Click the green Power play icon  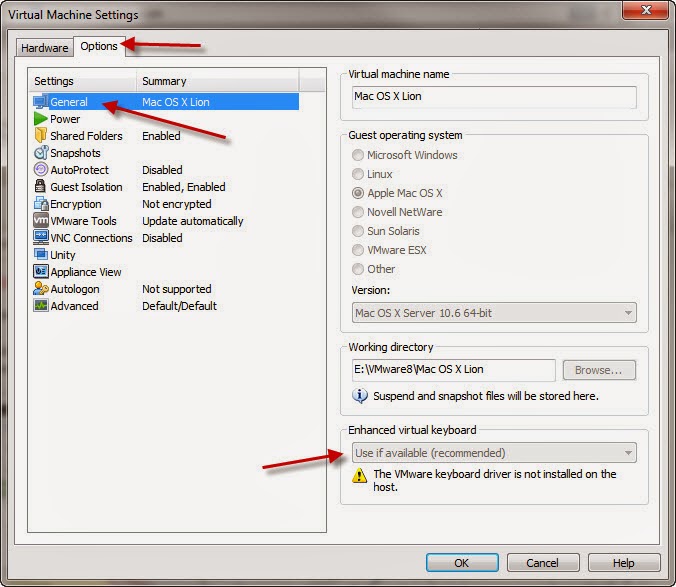coord(41,119)
